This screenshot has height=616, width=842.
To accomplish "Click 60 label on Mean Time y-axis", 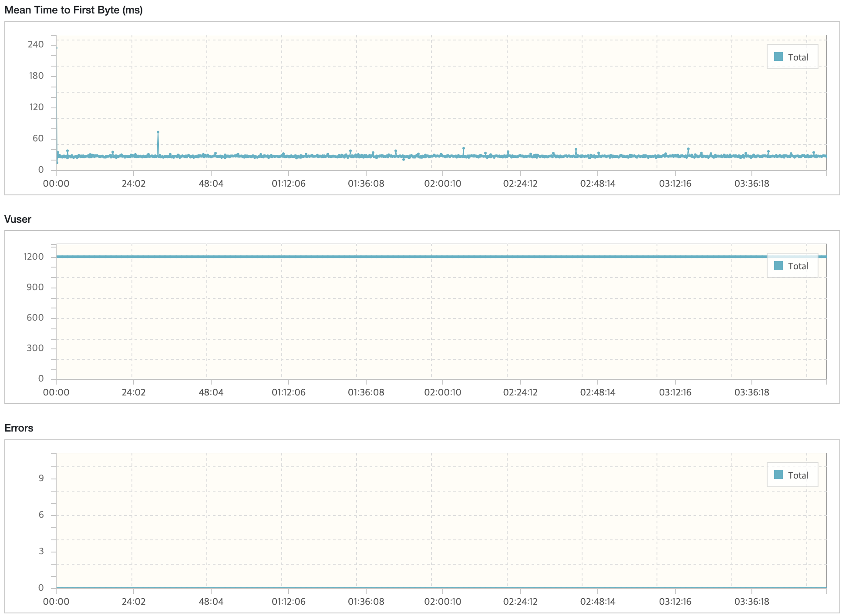I will tap(39, 138).
